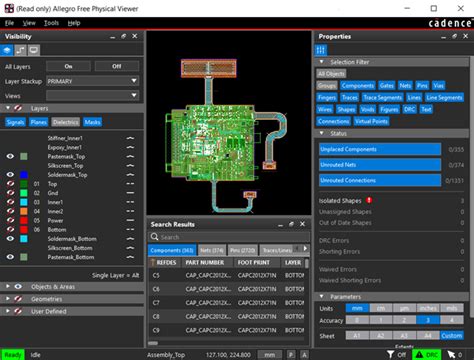Click the DRC warning status indicator
474x360 pixels.
[x=427, y=355]
